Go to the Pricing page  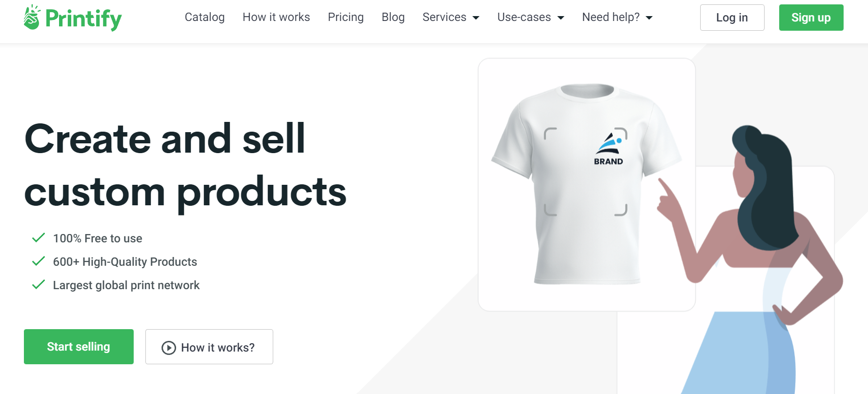coord(345,18)
